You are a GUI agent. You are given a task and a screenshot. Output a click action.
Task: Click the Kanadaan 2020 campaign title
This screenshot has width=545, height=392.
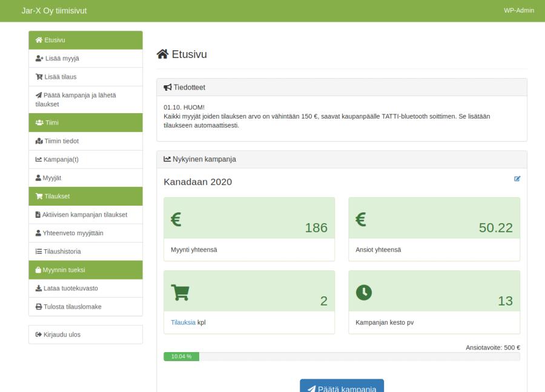[x=198, y=182]
